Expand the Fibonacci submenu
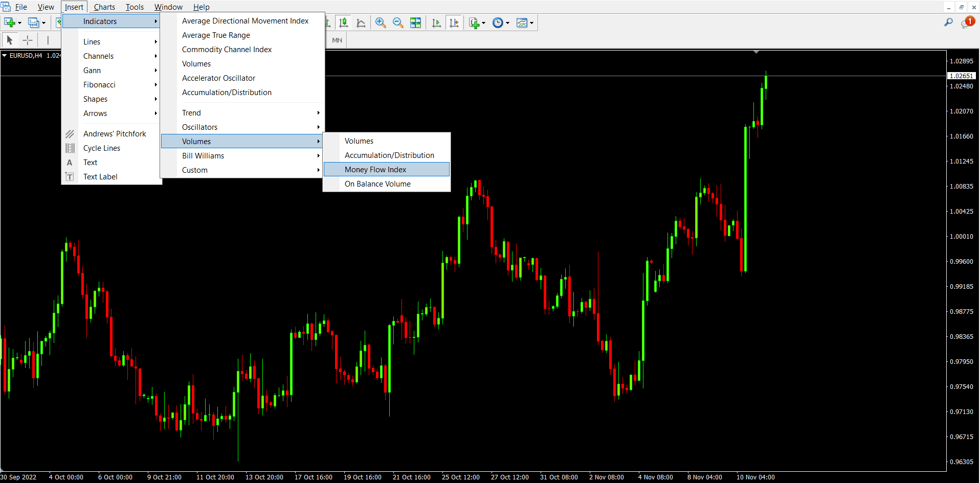 (111, 85)
